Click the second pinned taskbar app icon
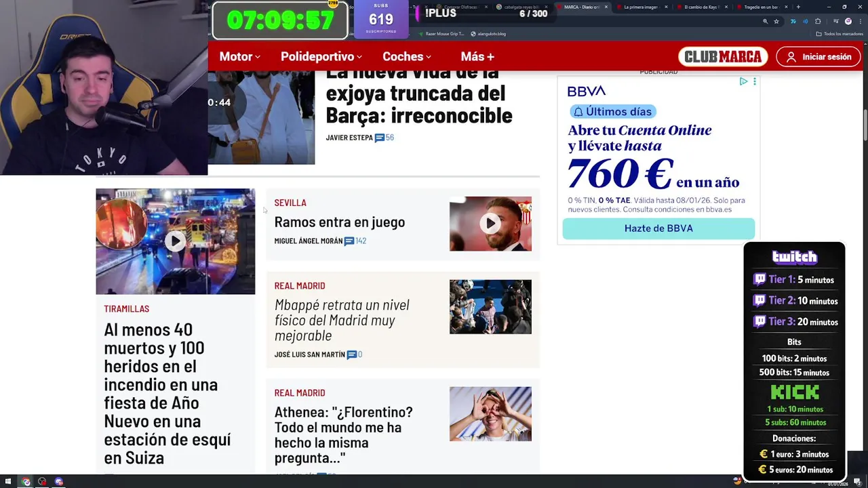 click(x=42, y=482)
